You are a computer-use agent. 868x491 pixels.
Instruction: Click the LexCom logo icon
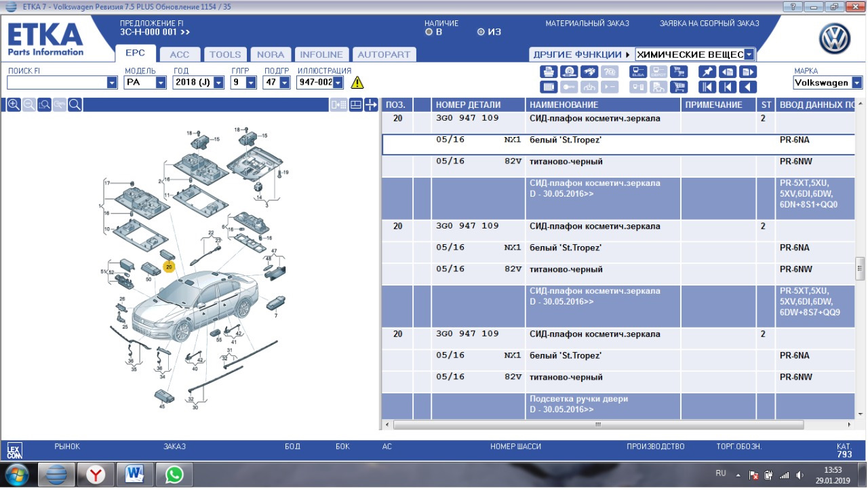15,450
